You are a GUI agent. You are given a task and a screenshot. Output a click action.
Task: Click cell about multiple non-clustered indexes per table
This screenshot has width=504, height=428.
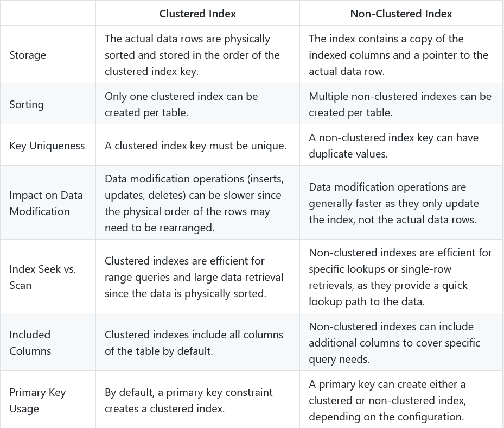[x=400, y=104]
